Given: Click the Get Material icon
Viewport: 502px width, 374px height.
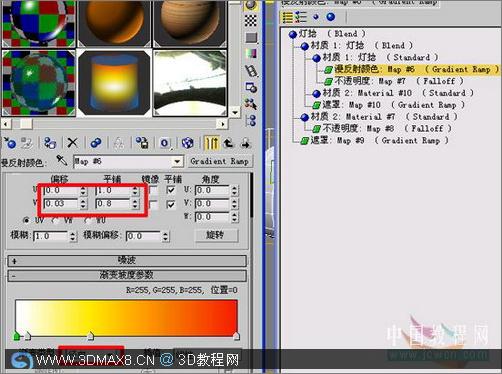Looking at the screenshot, I should [x=10, y=143].
